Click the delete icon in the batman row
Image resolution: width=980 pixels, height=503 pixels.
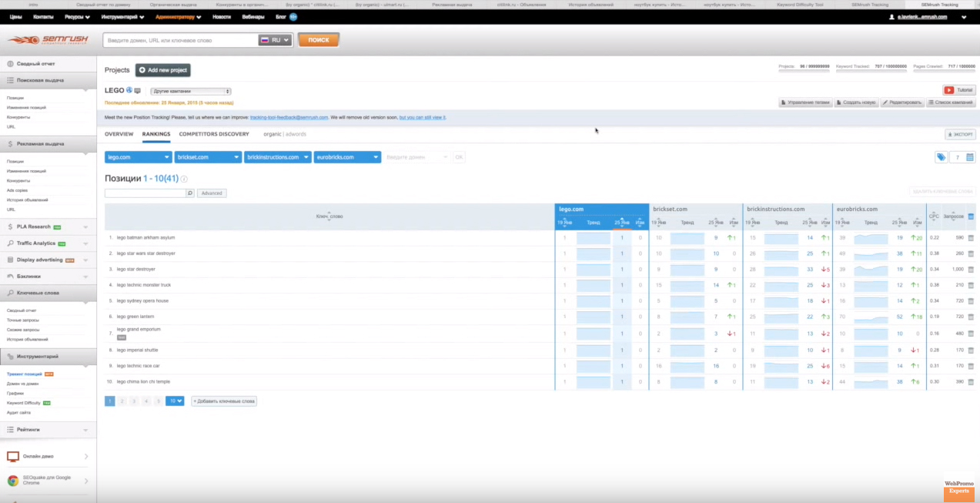coord(970,238)
